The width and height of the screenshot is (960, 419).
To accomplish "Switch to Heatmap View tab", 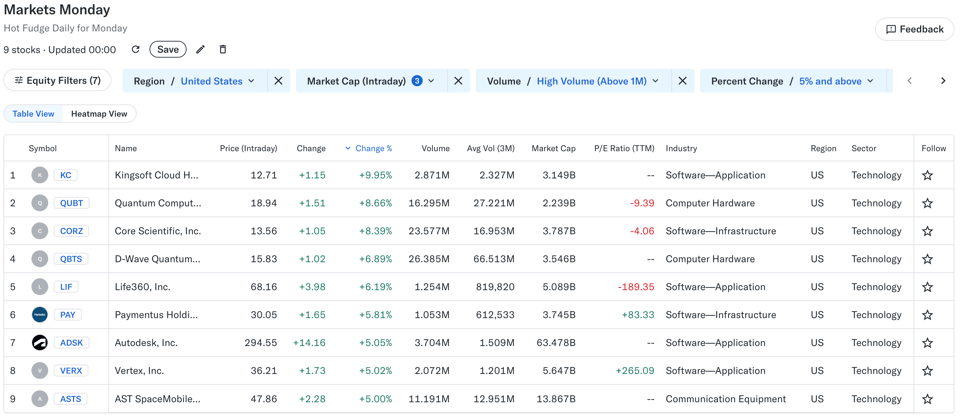I will point(99,114).
